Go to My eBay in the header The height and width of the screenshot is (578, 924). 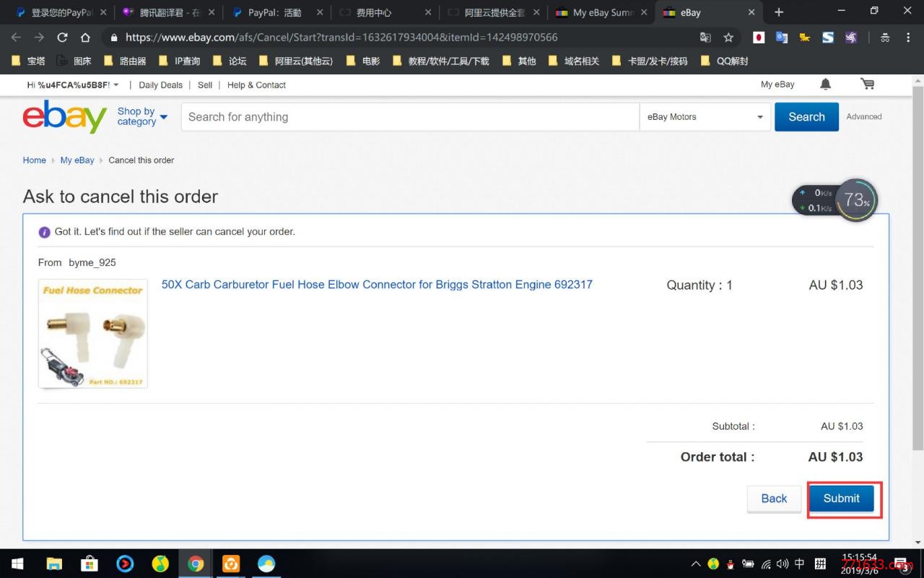pos(777,85)
